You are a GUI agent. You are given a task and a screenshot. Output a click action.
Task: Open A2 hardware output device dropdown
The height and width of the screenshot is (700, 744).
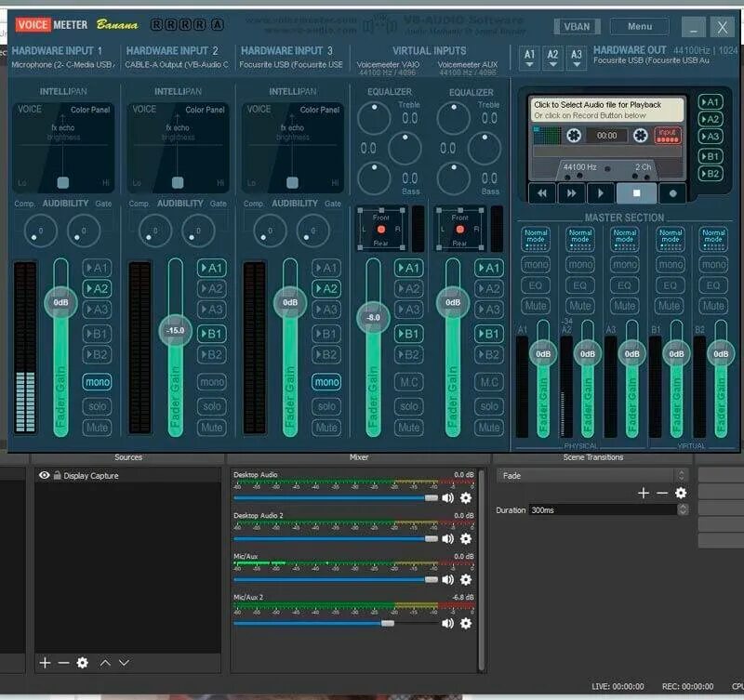(552, 58)
